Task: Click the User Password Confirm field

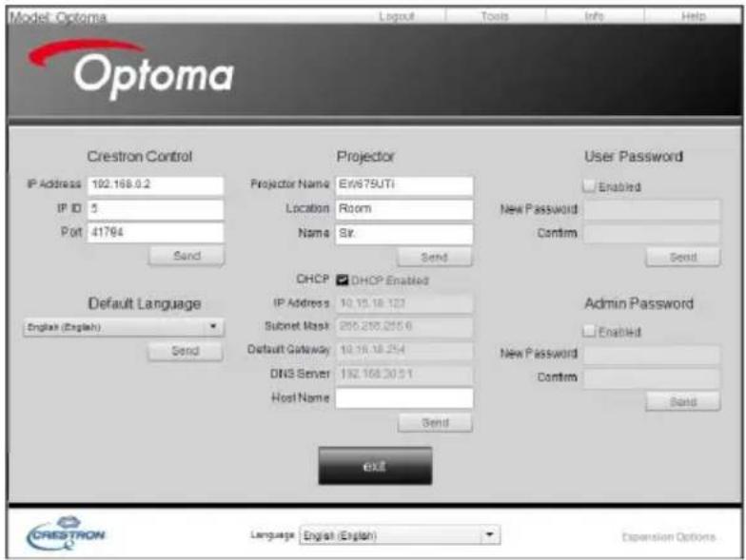Action: tap(653, 234)
